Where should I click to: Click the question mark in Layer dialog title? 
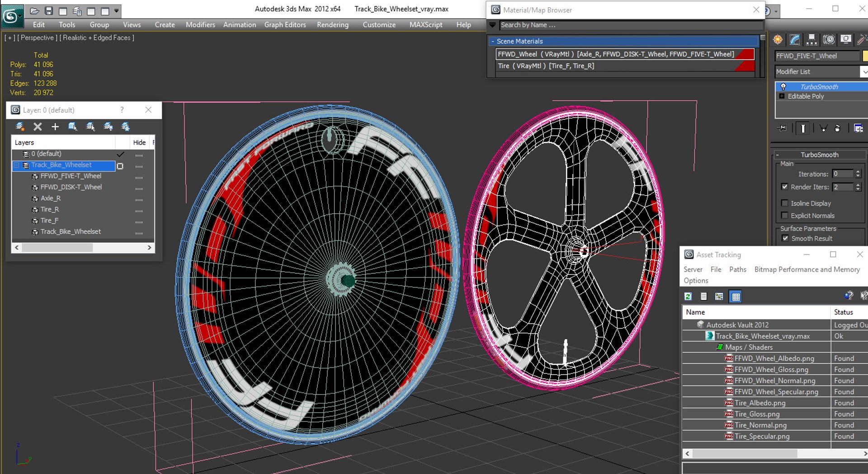tap(122, 110)
